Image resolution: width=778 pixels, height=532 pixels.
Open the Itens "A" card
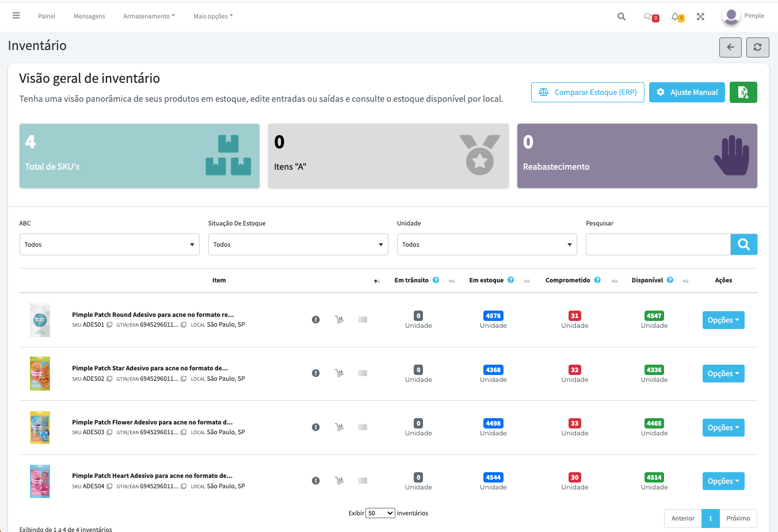click(388, 156)
